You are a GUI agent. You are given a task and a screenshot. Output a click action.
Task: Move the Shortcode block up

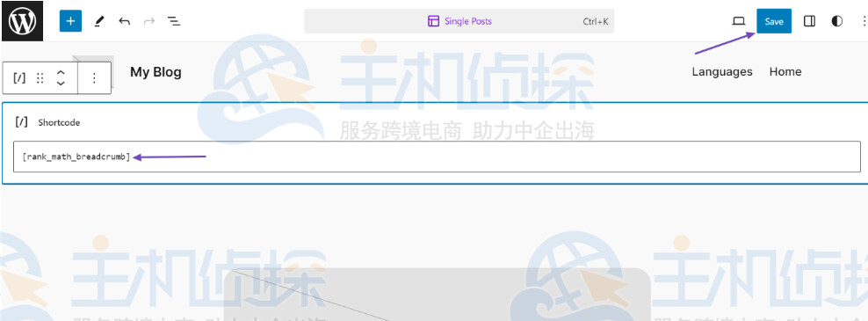point(61,73)
